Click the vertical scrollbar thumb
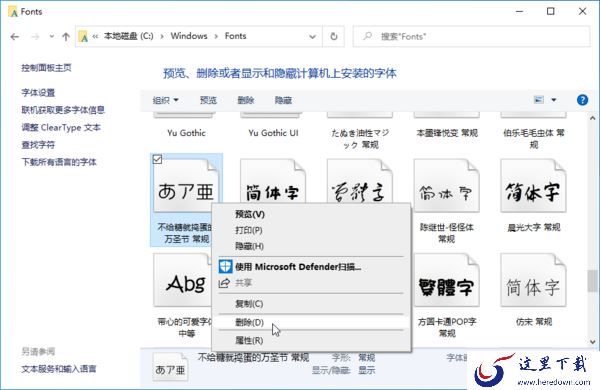The image size is (600, 390). [x=592, y=281]
